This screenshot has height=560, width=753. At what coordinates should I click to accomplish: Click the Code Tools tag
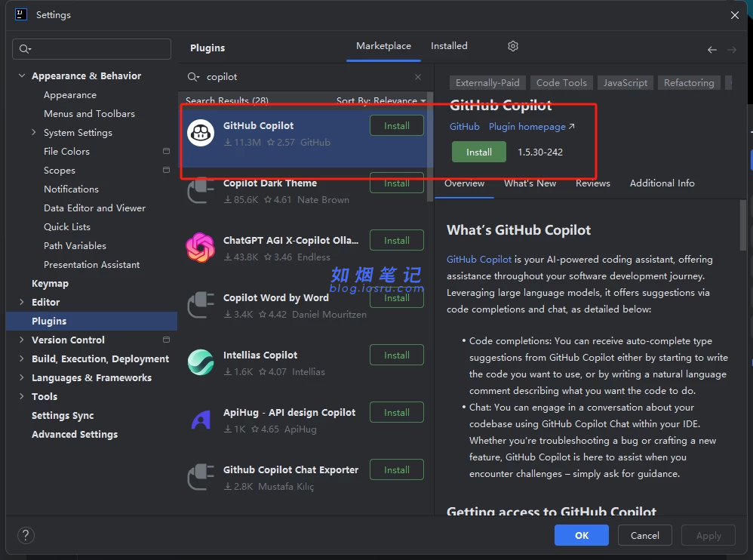click(561, 82)
